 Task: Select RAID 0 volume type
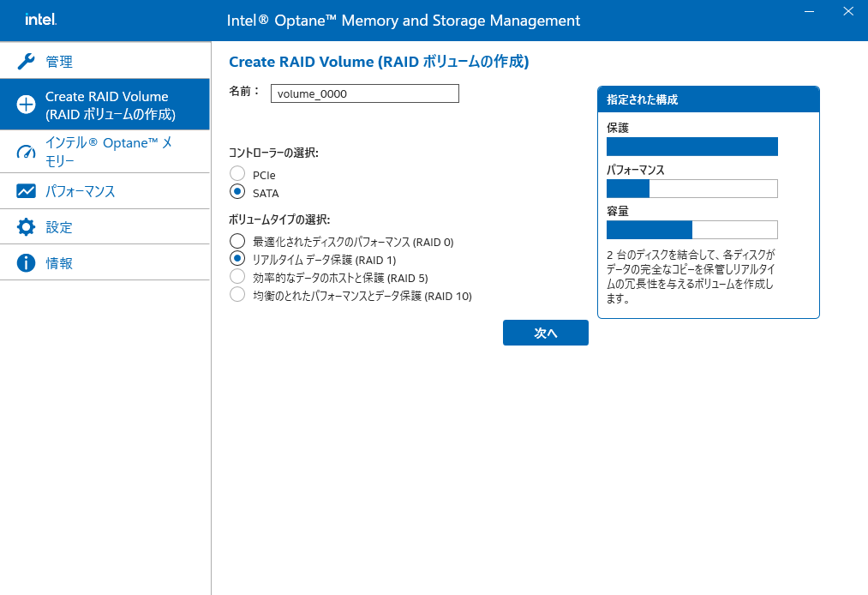click(x=237, y=241)
